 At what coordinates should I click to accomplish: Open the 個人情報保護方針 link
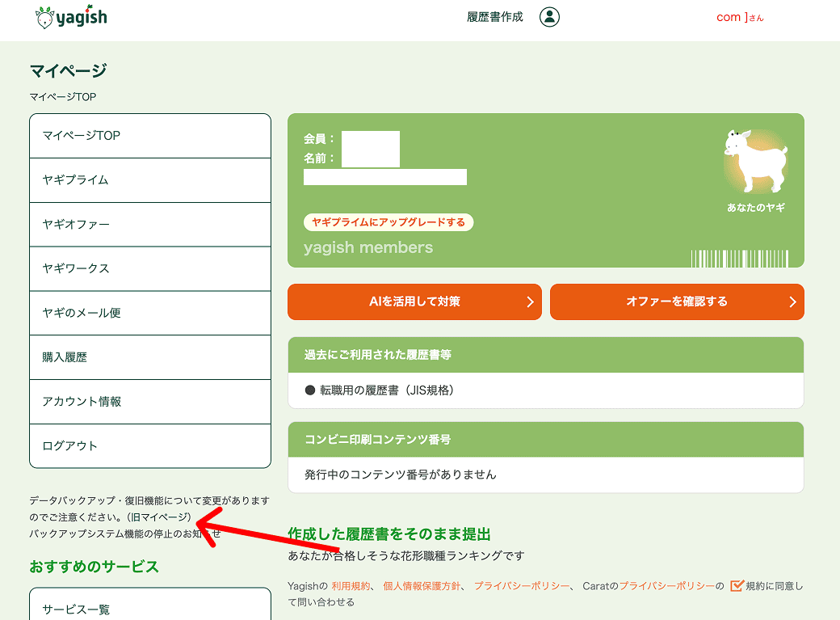422,586
